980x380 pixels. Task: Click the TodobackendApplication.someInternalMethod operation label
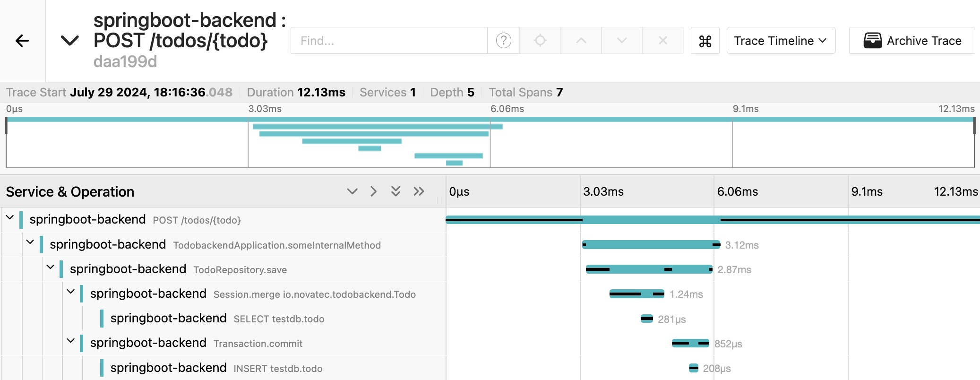[x=277, y=245]
